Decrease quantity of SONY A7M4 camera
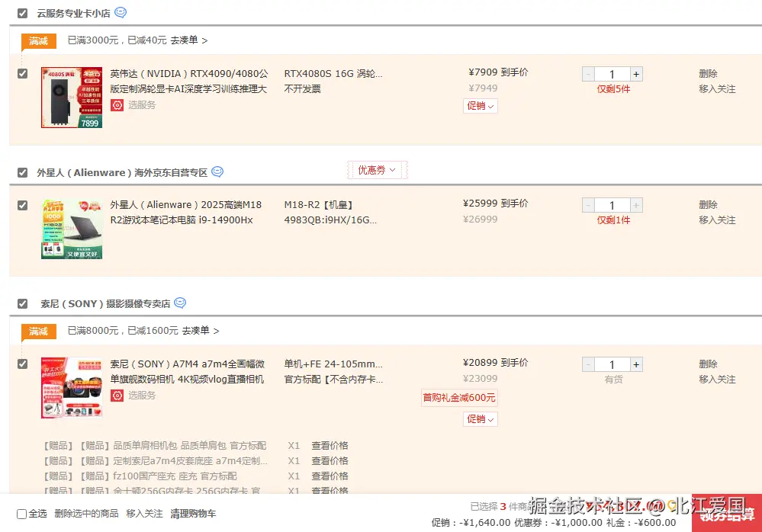Screen dimensions: 762x532 click(588, 364)
